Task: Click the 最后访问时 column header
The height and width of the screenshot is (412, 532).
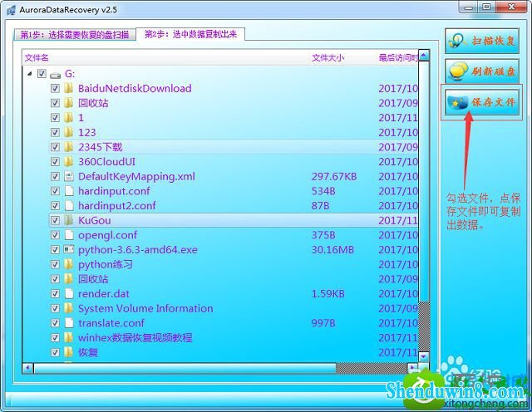Action: pos(398,58)
